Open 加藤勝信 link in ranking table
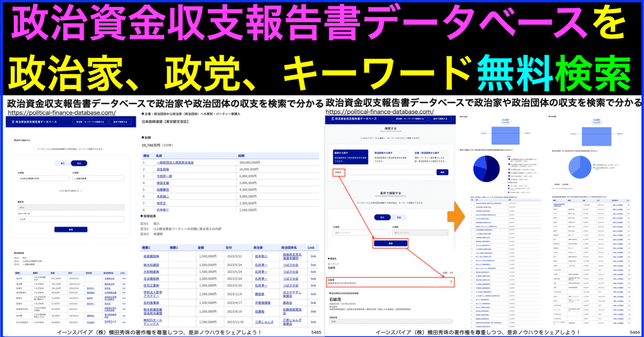 tap(163, 190)
